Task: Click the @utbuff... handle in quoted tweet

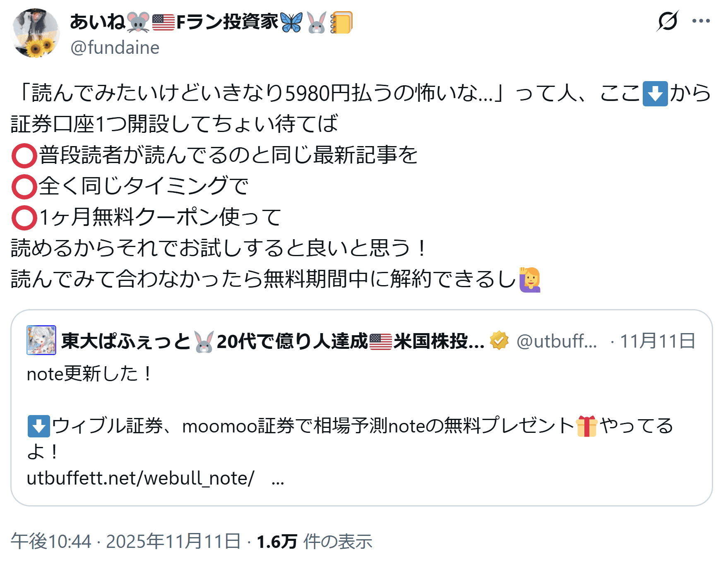Action: 557,341
